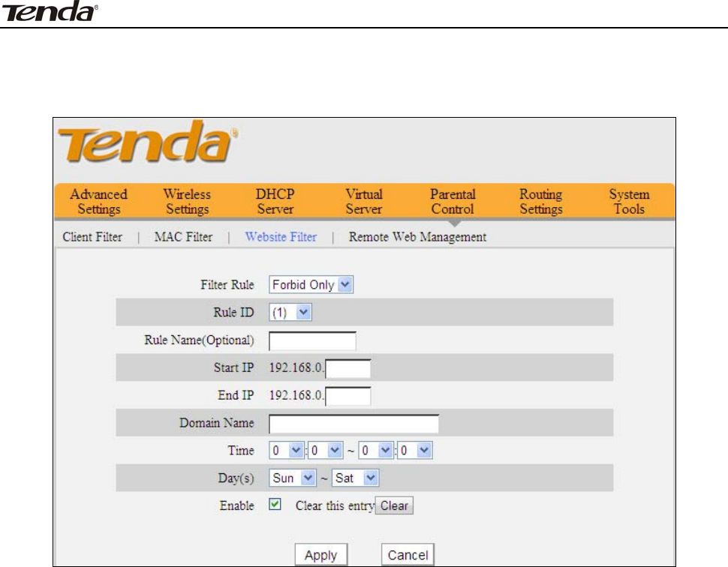Click the large orange Tenda logo
728x567 pixels.
click(x=148, y=142)
